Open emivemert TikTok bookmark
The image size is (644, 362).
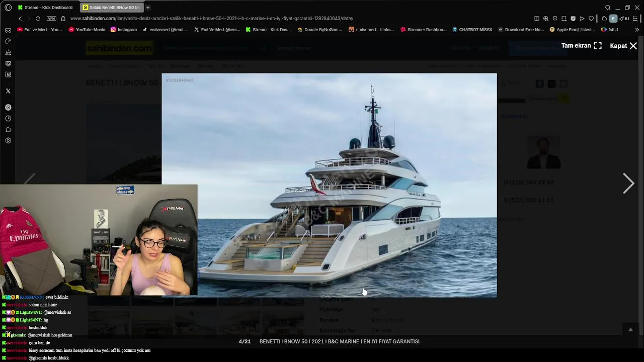pyautogui.click(x=165, y=30)
